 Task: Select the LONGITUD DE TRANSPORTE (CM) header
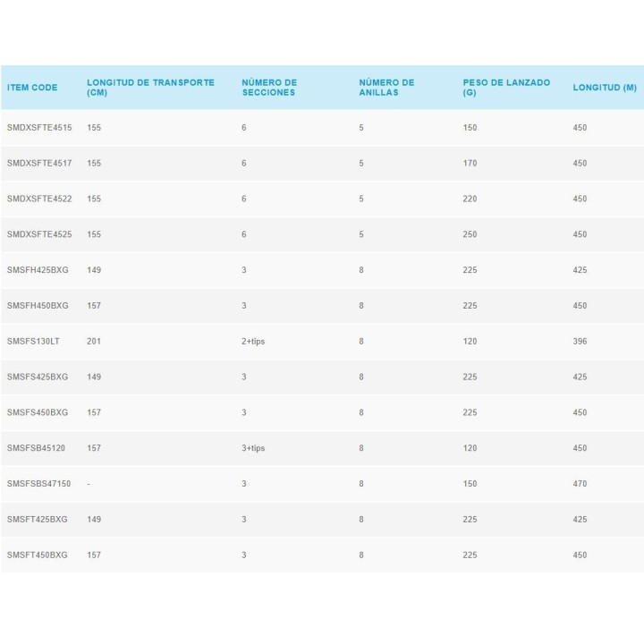[x=150, y=88]
